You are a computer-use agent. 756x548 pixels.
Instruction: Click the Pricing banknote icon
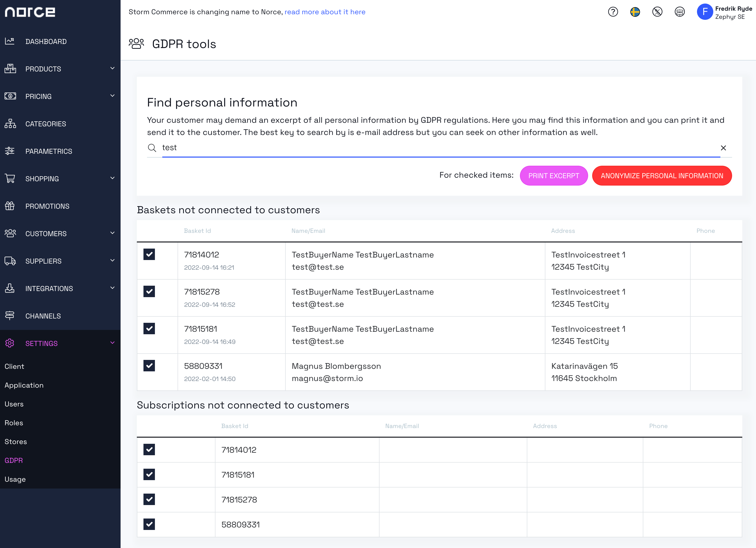tap(10, 96)
